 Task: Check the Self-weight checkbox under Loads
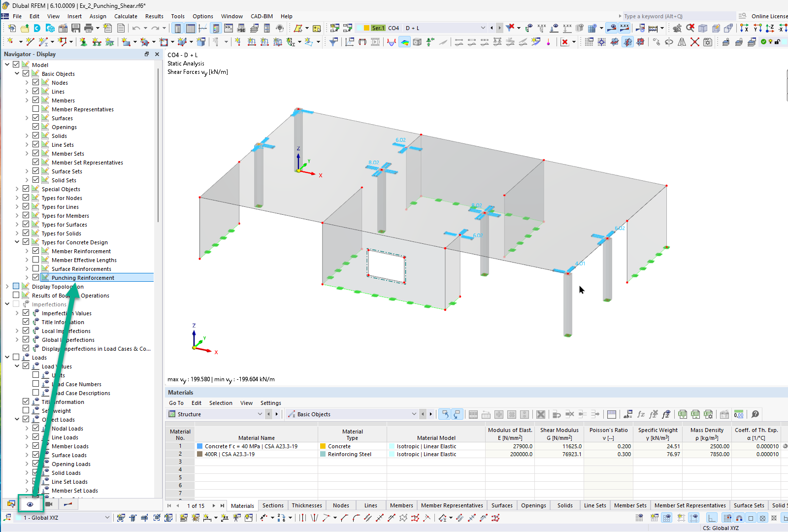(26, 410)
